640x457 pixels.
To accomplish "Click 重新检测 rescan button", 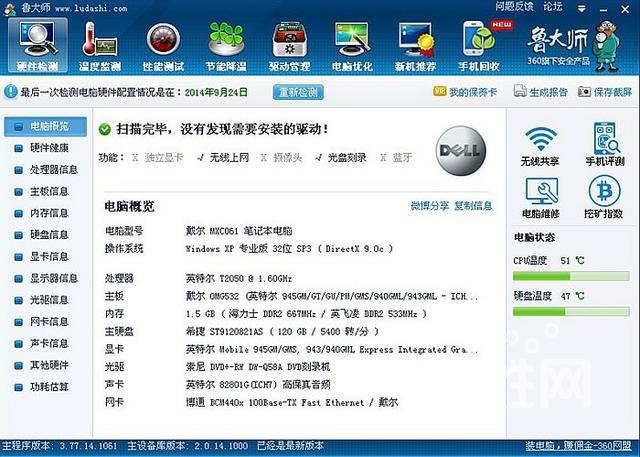I will 298,92.
